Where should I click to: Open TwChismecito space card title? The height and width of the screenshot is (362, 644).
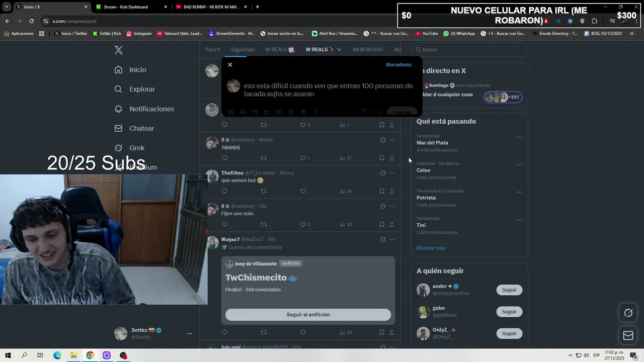point(261,278)
